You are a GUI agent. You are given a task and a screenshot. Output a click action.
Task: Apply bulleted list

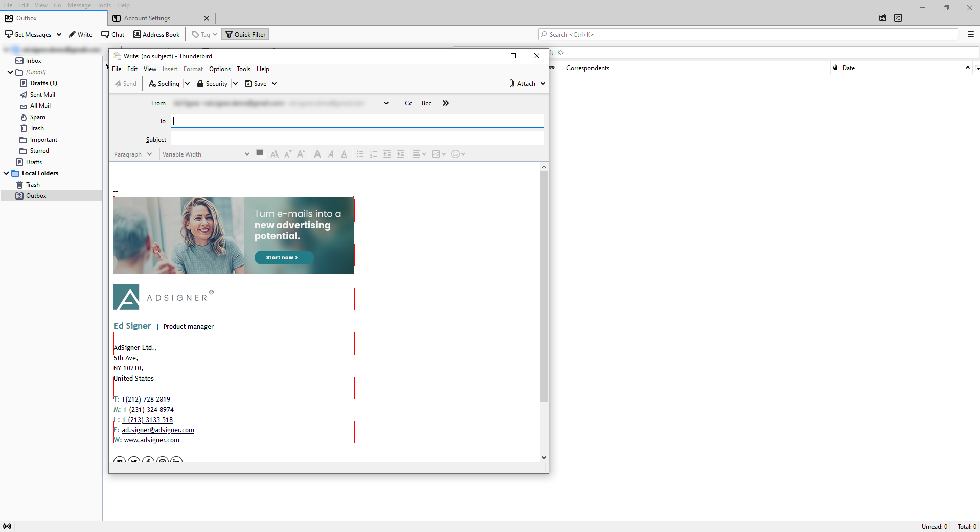(360, 154)
